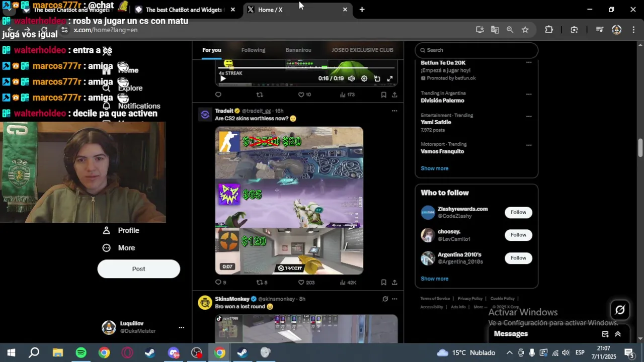Expand top video to fullscreen

click(x=390, y=78)
